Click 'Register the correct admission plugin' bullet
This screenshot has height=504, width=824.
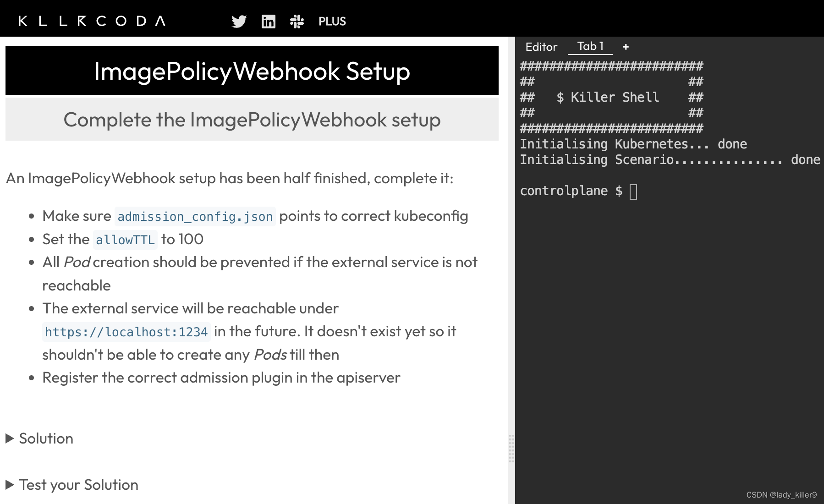coord(221,378)
